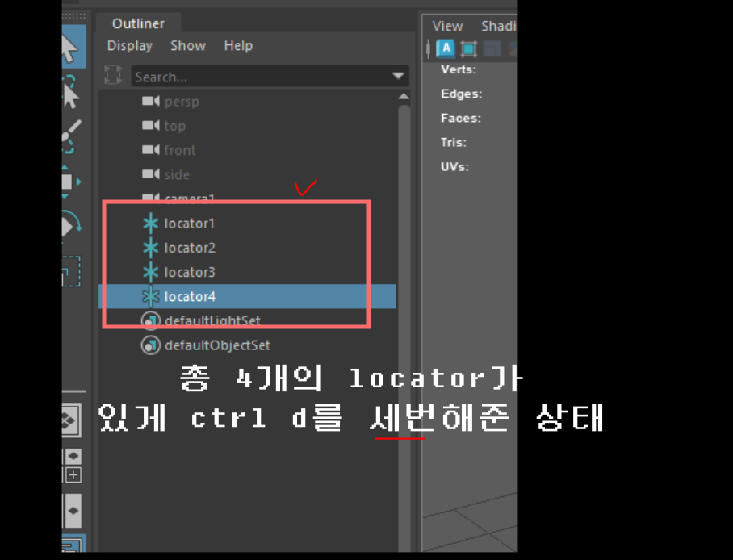Switch to the Outliner tab

pos(138,23)
